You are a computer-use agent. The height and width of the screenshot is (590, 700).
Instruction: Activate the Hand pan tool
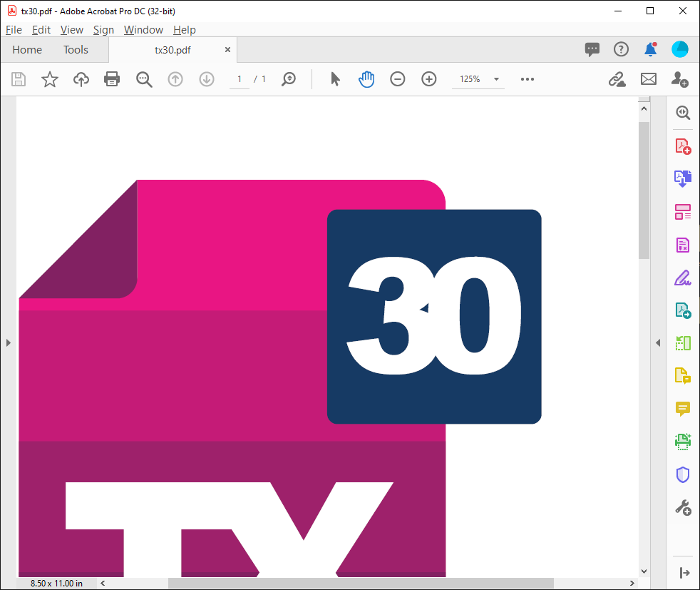tap(366, 79)
